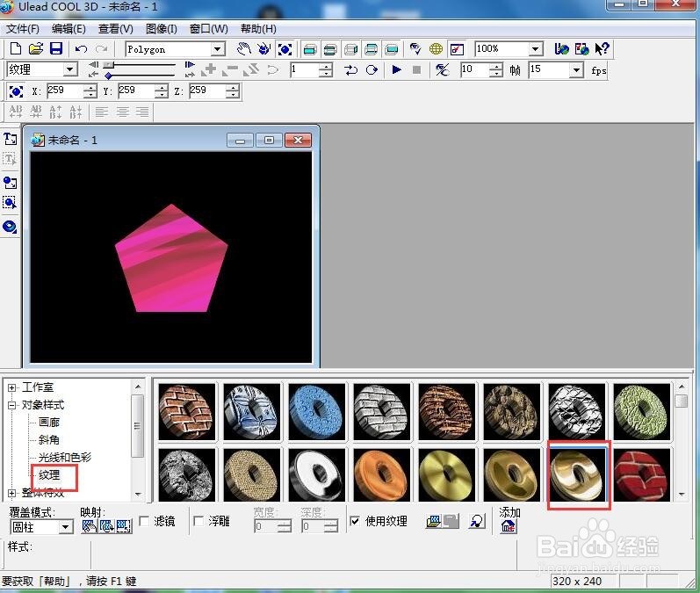Choose the blue water-drop texture thumbnail
This screenshot has width=700, height=593.
(317, 411)
